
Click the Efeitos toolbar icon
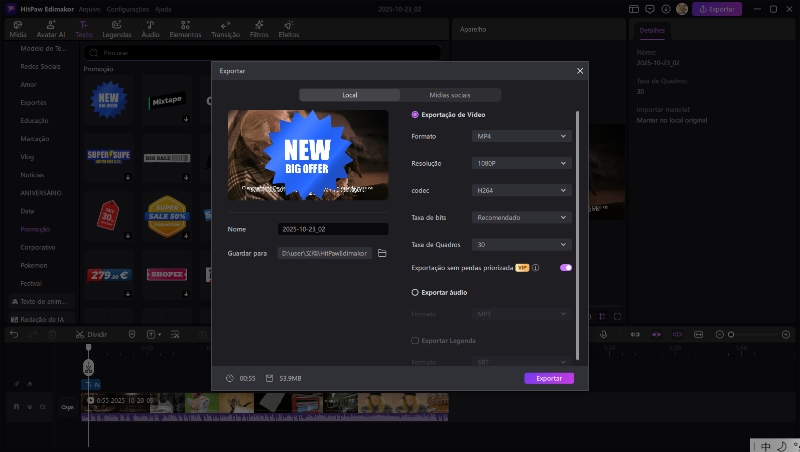[x=289, y=28]
